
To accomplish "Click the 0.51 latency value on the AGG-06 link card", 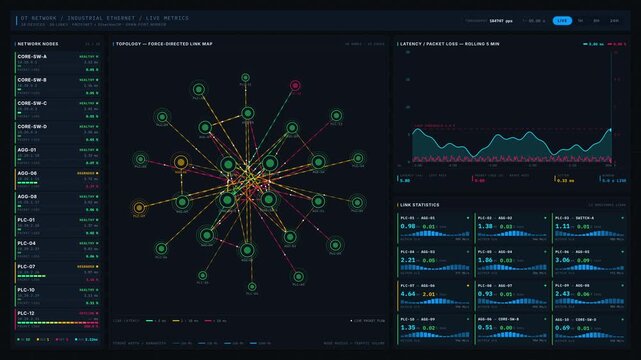I will point(485,328).
